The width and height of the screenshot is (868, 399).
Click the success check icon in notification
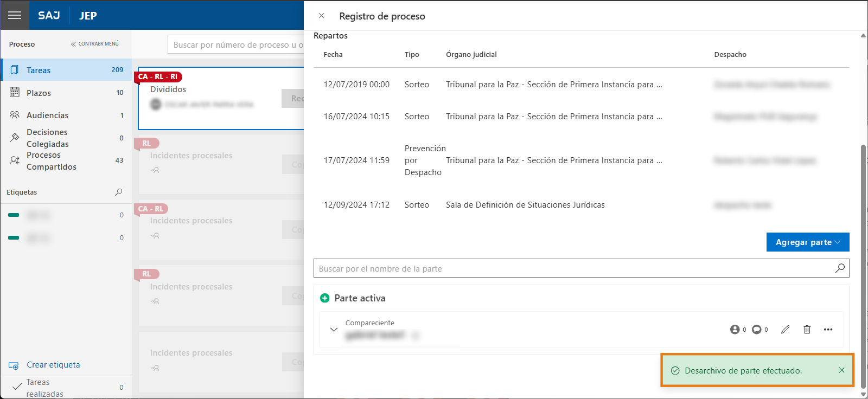tap(675, 371)
